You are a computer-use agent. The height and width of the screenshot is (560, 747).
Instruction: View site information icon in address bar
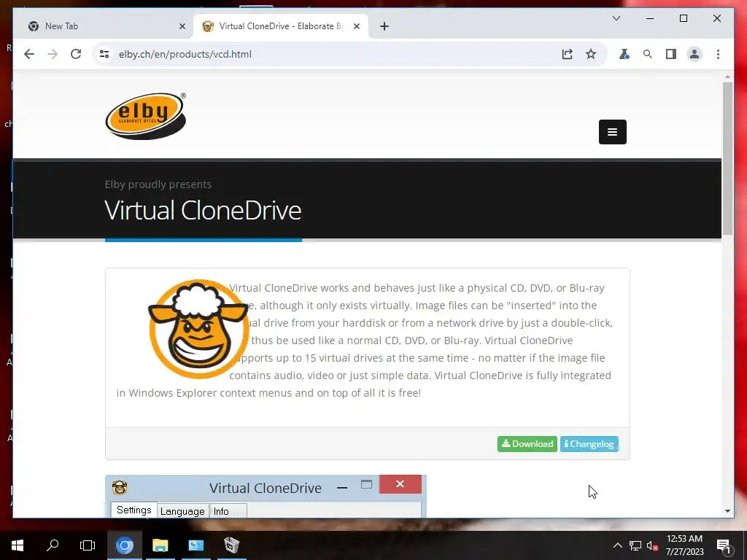[104, 54]
